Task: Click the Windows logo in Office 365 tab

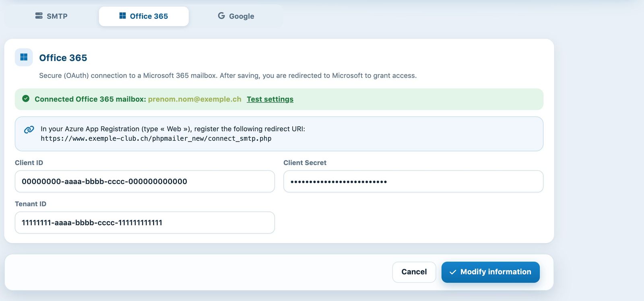Action: coord(123,16)
